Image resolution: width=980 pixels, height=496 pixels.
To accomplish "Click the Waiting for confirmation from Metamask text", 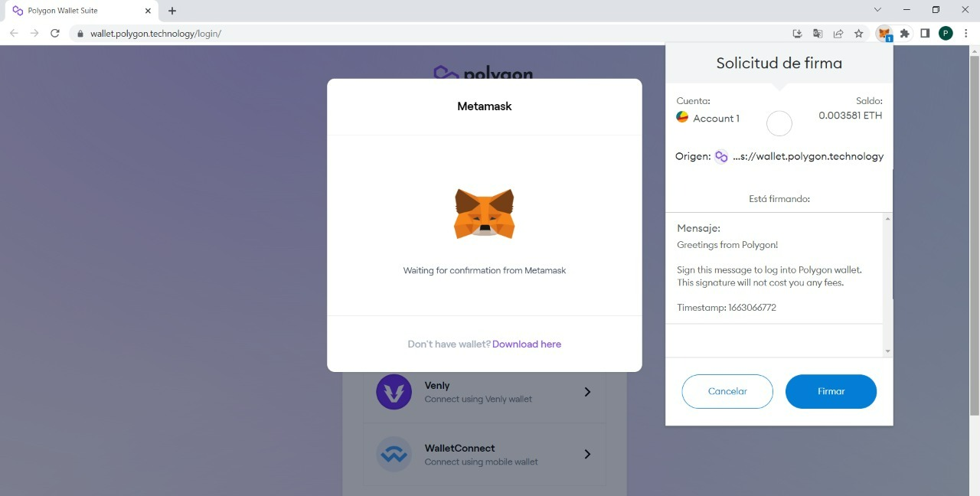I will pos(485,270).
